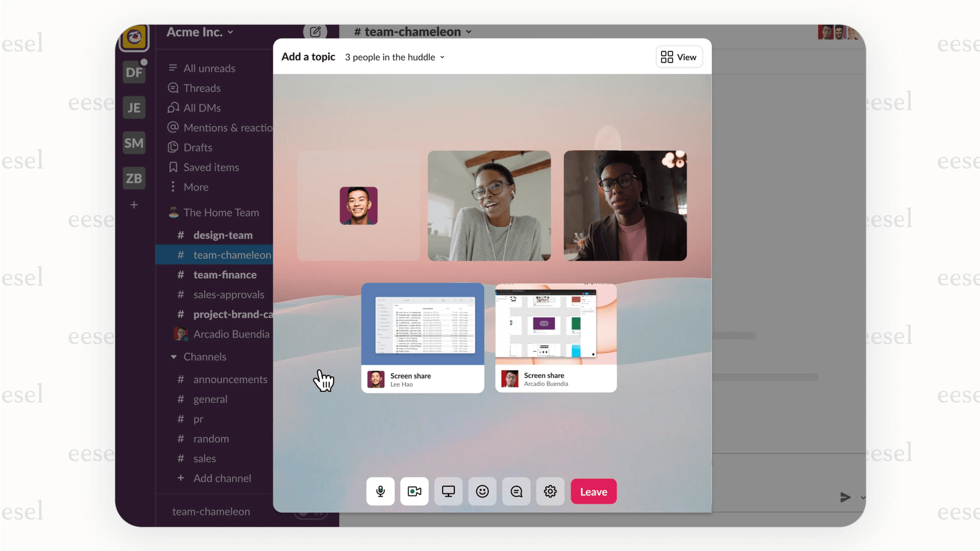Open Threads in the sidebar
Viewport: 980px width, 551px height.
(x=201, y=87)
